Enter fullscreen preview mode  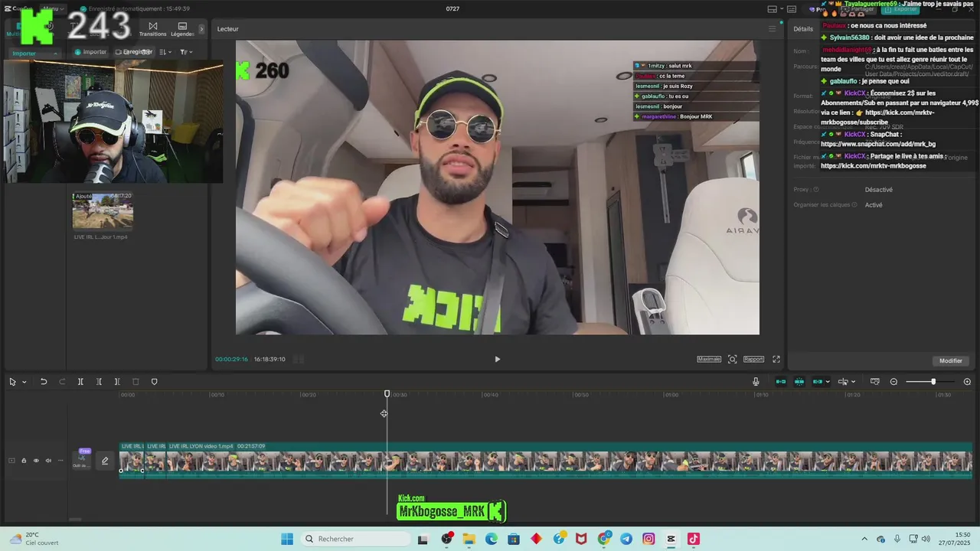(776, 359)
